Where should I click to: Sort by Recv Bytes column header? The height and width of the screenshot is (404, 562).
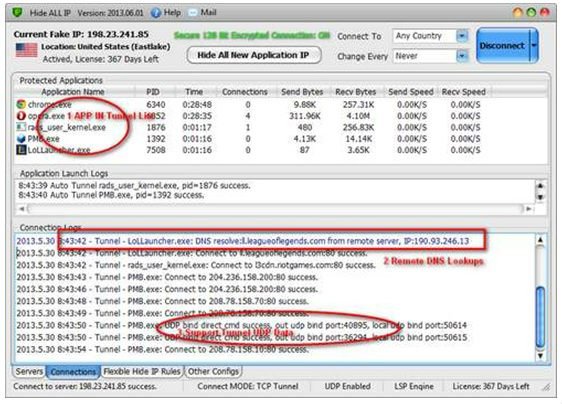coord(356,92)
